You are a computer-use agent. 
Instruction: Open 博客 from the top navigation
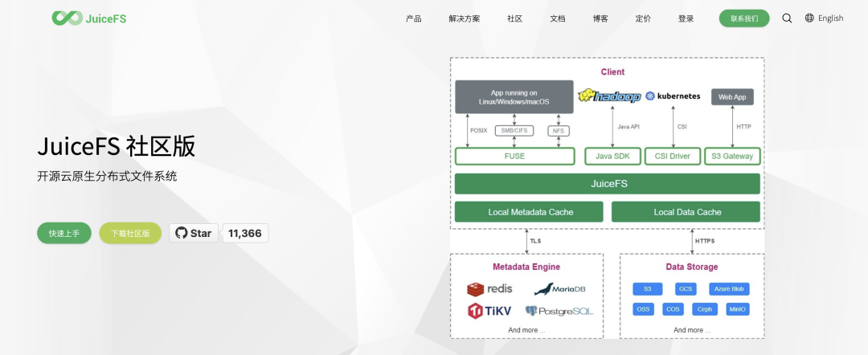[x=600, y=18]
